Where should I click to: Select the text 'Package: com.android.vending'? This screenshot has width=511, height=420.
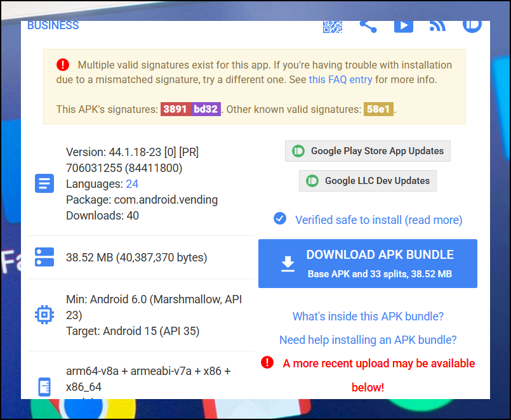coord(142,200)
